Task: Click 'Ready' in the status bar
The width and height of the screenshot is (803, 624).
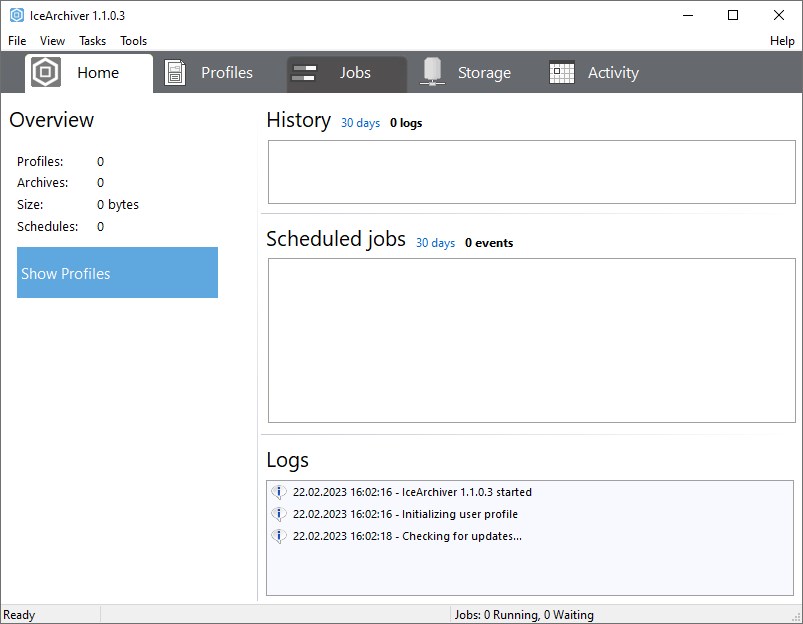Action: pos(19,615)
